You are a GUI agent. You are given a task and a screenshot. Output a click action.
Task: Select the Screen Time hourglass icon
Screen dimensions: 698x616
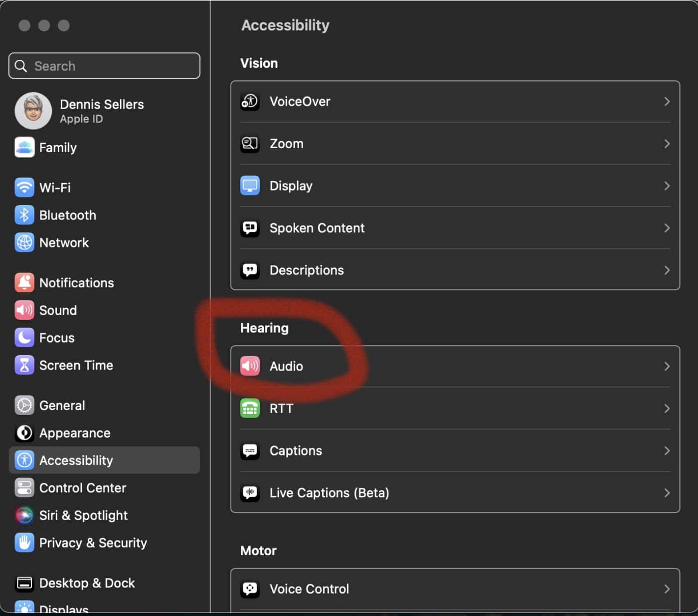[x=24, y=365]
